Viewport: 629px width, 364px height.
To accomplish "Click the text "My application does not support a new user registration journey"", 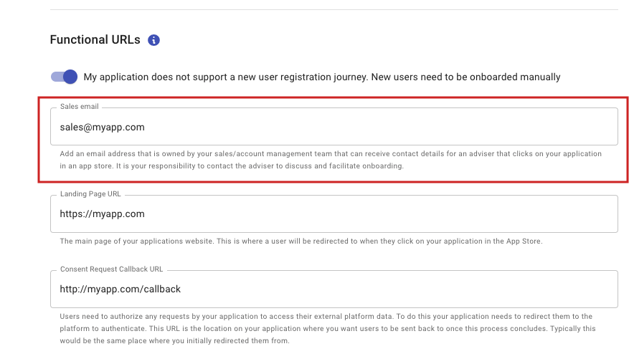I will (225, 77).
